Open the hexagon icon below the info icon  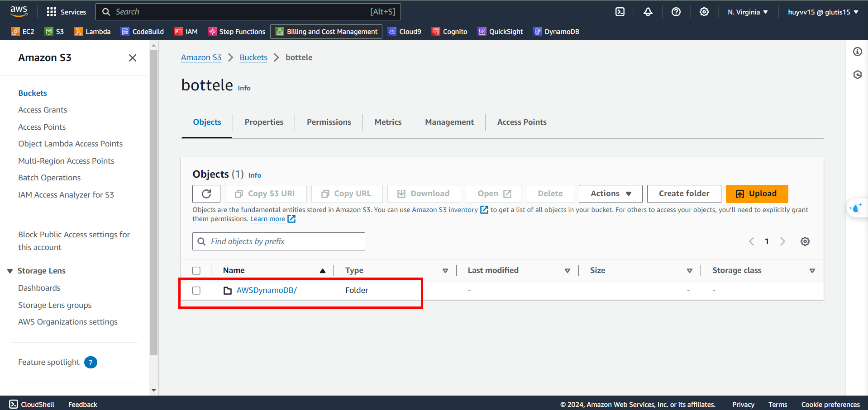pos(858,75)
